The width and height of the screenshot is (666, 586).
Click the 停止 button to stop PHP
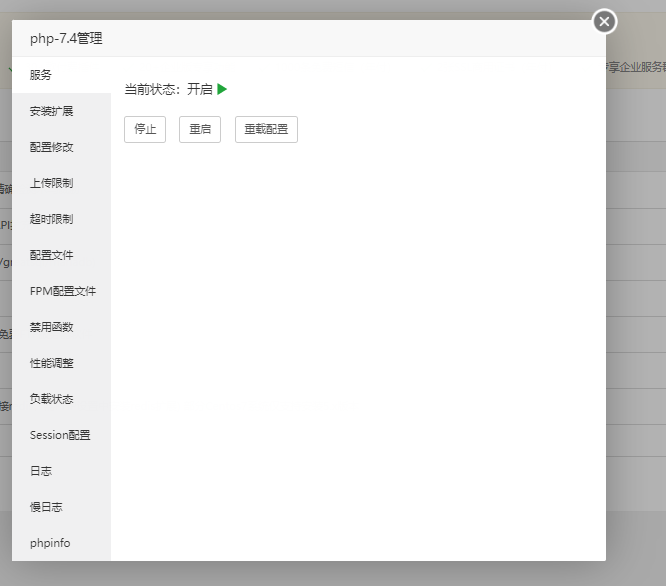[145, 130]
